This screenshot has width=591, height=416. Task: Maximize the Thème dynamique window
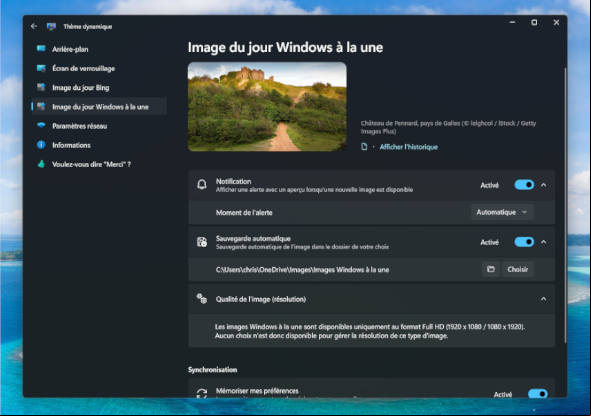pyautogui.click(x=534, y=23)
